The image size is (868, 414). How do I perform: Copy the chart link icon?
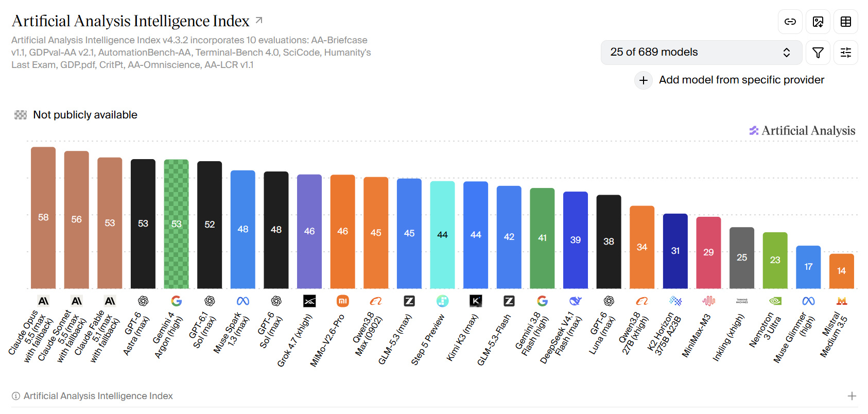tap(790, 22)
